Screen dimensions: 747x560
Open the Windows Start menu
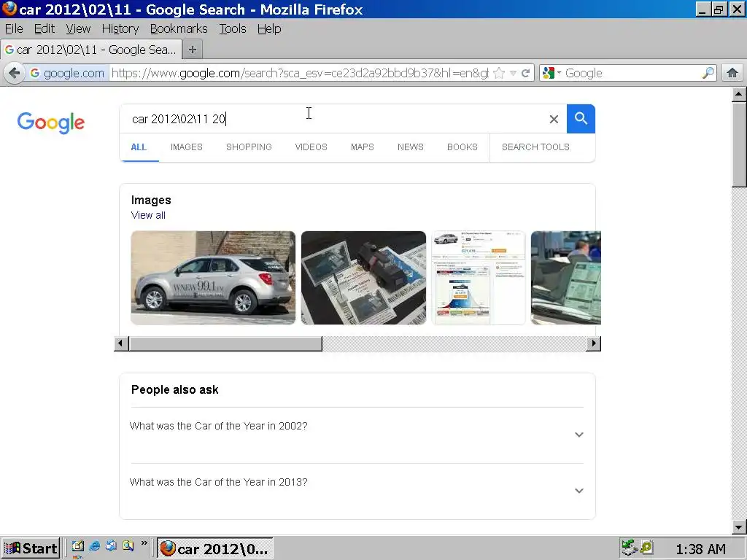click(x=31, y=548)
